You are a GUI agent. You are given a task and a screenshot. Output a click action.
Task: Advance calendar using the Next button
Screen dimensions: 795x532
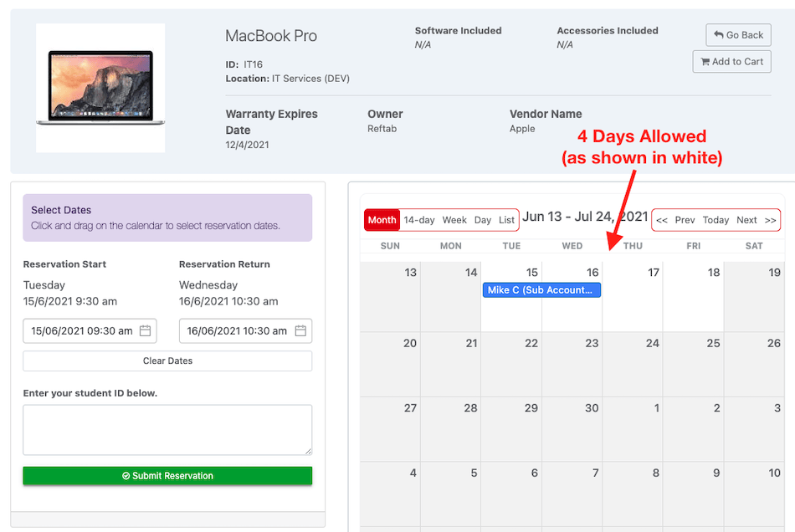(746, 220)
